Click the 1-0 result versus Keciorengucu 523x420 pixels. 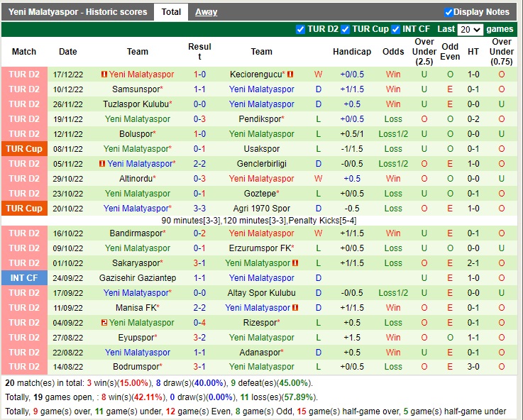coord(199,74)
